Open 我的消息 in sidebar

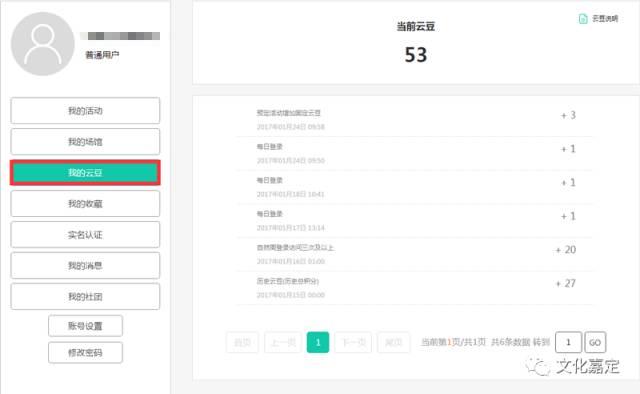point(85,265)
